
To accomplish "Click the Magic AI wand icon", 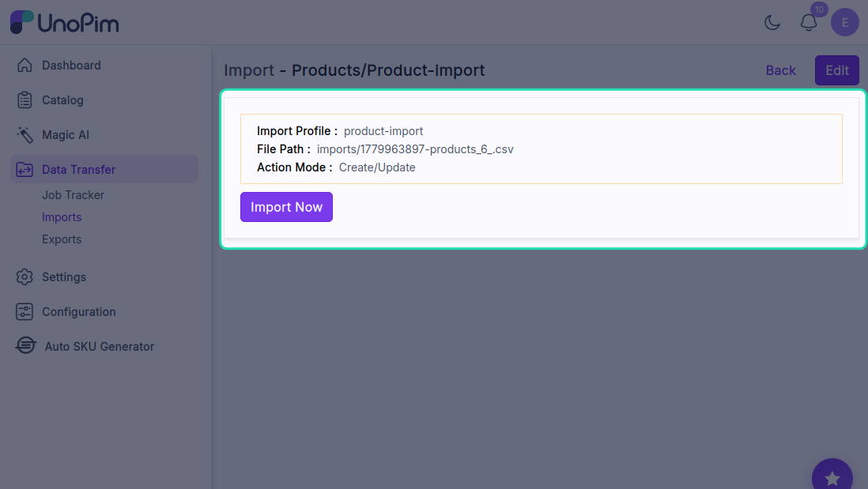I will (25, 135).
